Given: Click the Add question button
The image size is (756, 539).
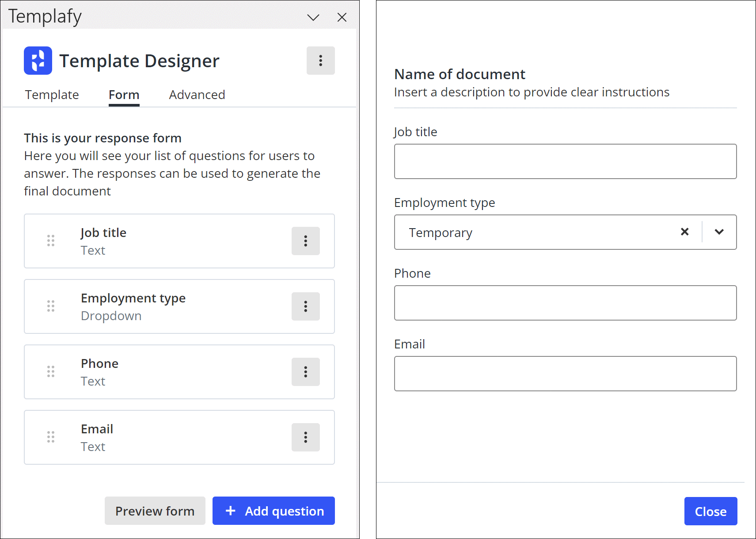Looking at the screenshot, I should point(274,511).
